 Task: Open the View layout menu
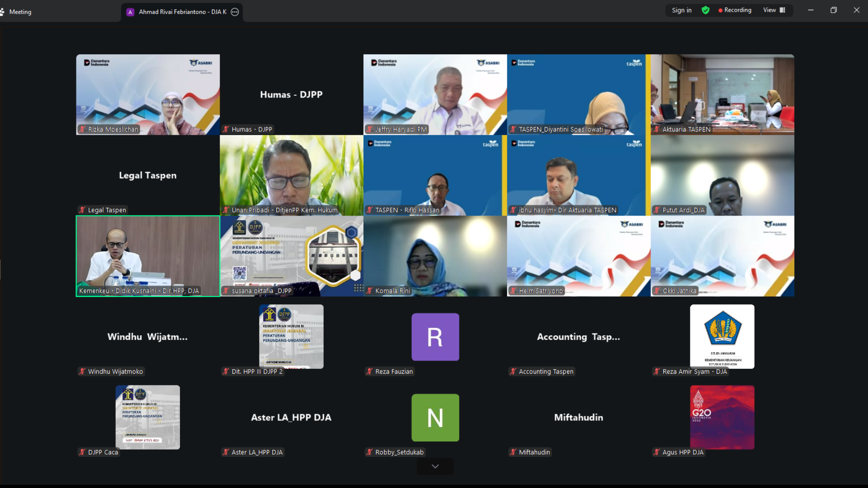774,10
